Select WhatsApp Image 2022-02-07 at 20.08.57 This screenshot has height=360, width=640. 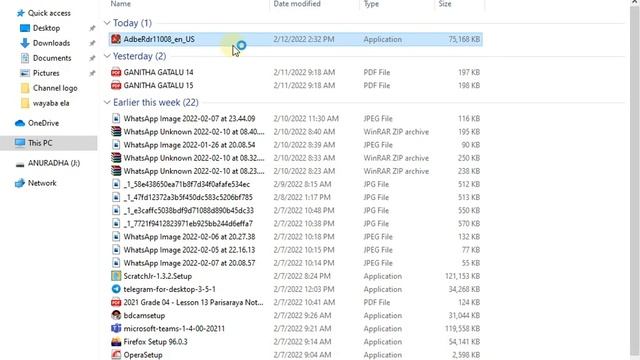189,263
